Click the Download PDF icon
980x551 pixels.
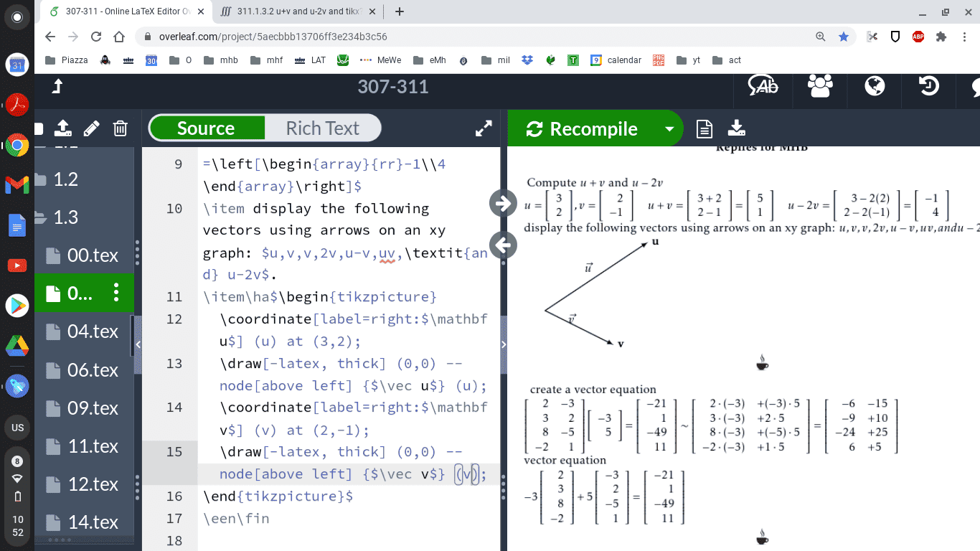click(736, 128)
